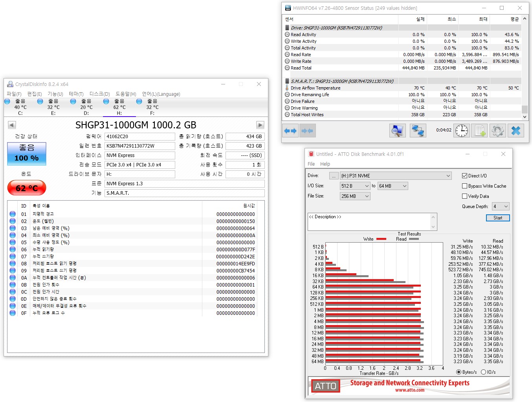Open HWiNFO summary magnifier monitor icon

[x=397, y=131]
